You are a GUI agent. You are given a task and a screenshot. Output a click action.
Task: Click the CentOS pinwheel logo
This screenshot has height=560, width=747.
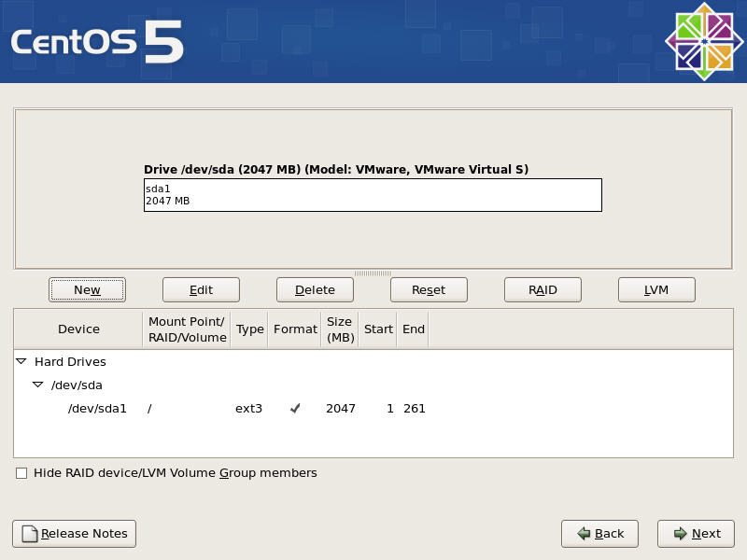click(704, 41)
